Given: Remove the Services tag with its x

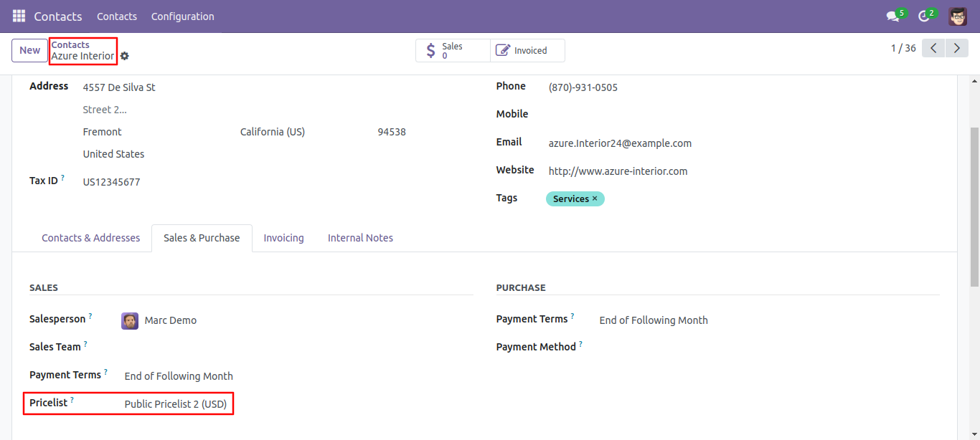Looking at the screenshot, I should (595, 199).
